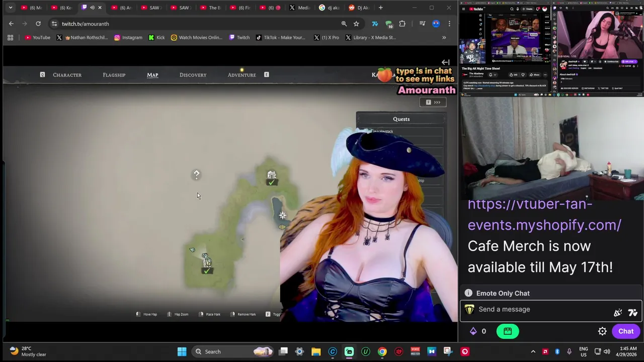Viewport: 644px width, 362px height.
Task: Open Library - X Media St... bookmark
Action: 371,37
